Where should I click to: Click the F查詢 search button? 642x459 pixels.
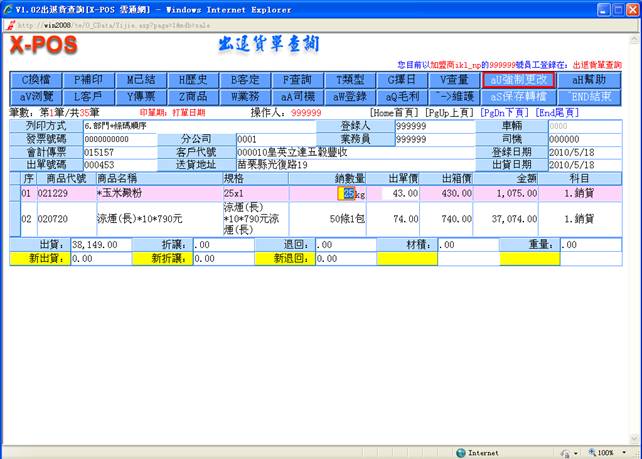coord(298,80)
